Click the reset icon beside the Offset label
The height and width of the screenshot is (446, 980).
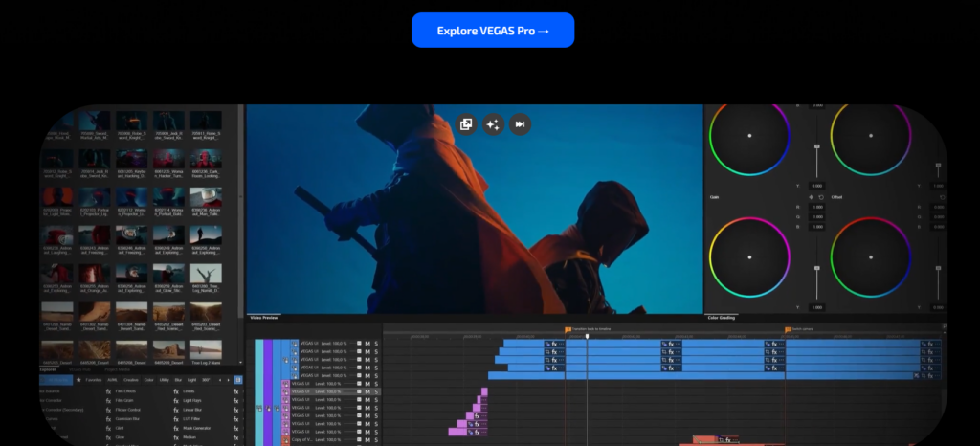942,197
